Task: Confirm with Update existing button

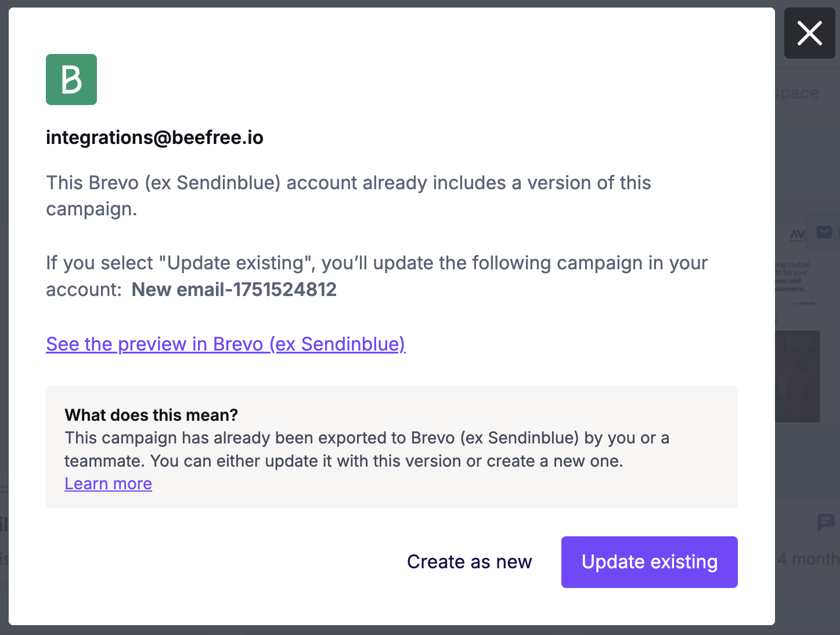Action: 650,562
